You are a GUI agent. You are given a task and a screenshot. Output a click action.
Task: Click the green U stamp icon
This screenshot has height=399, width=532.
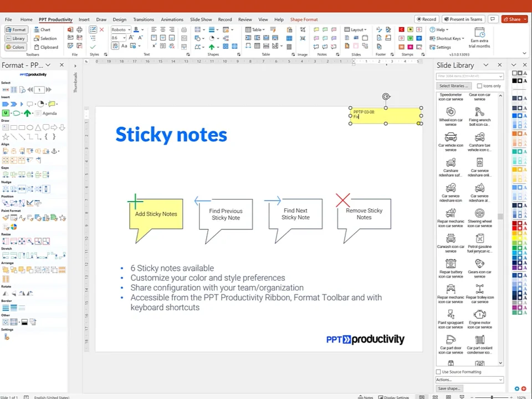coord(410,38)
